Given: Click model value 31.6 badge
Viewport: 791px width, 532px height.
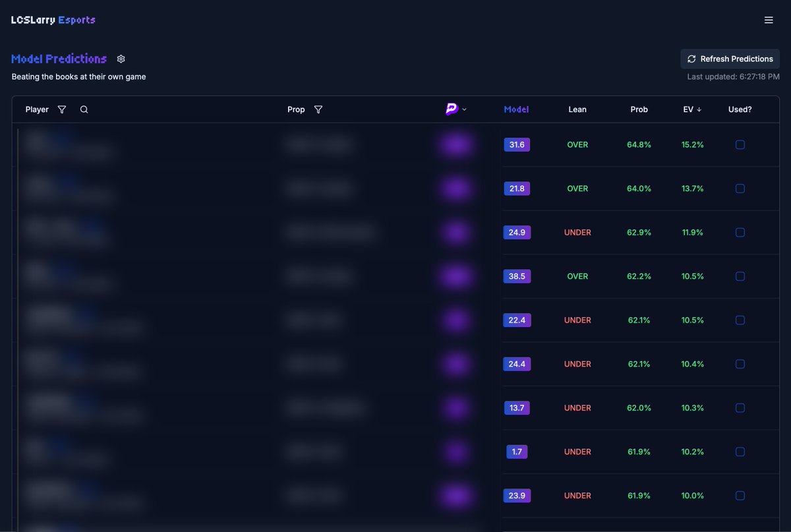Looking at the screenshot, I should pos(517,144).
